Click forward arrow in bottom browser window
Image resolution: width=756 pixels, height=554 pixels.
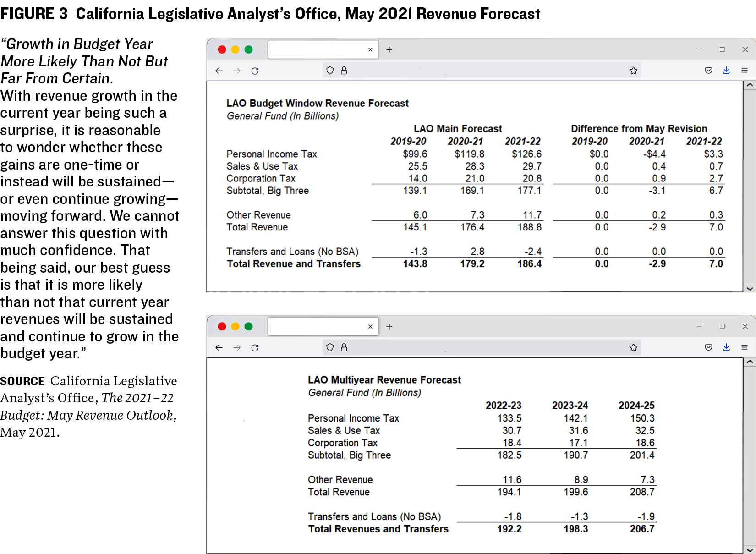pos(237,348)
